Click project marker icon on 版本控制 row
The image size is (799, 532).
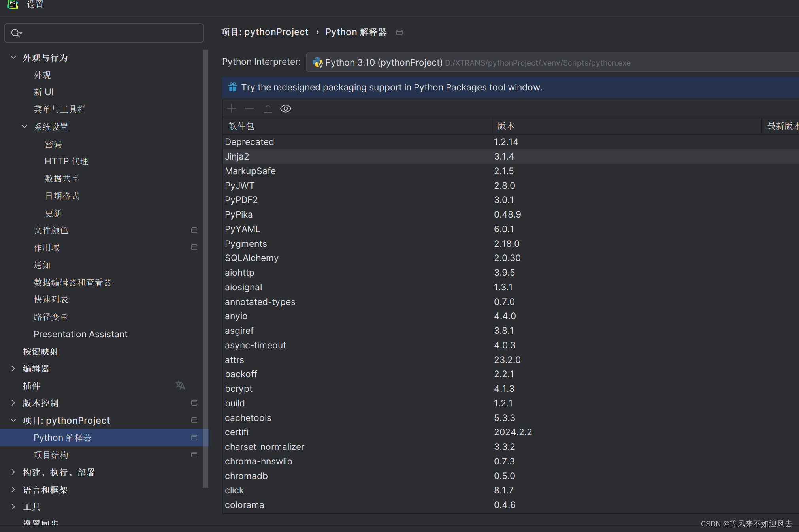194,403
